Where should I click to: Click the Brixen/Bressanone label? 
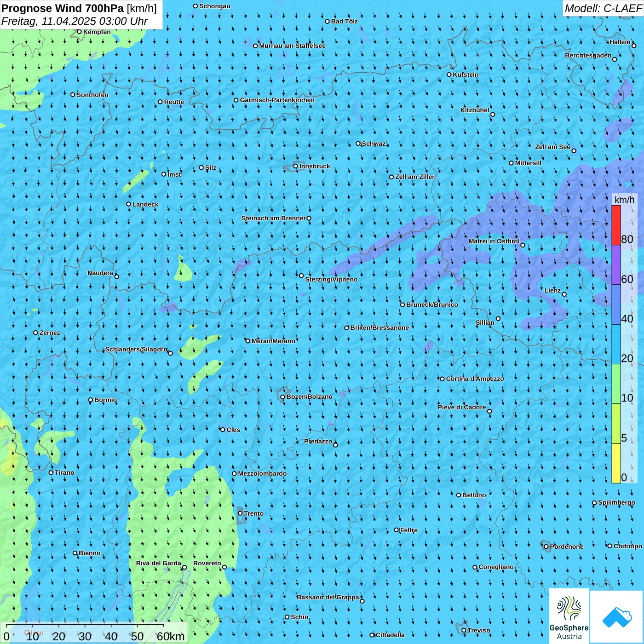click(379, 328)
